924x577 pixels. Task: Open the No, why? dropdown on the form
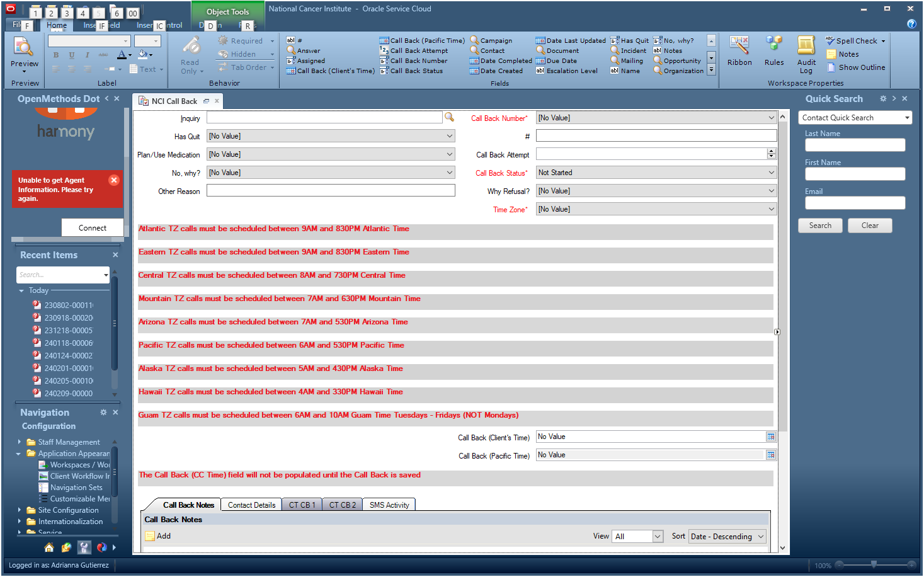pos(450,173)
